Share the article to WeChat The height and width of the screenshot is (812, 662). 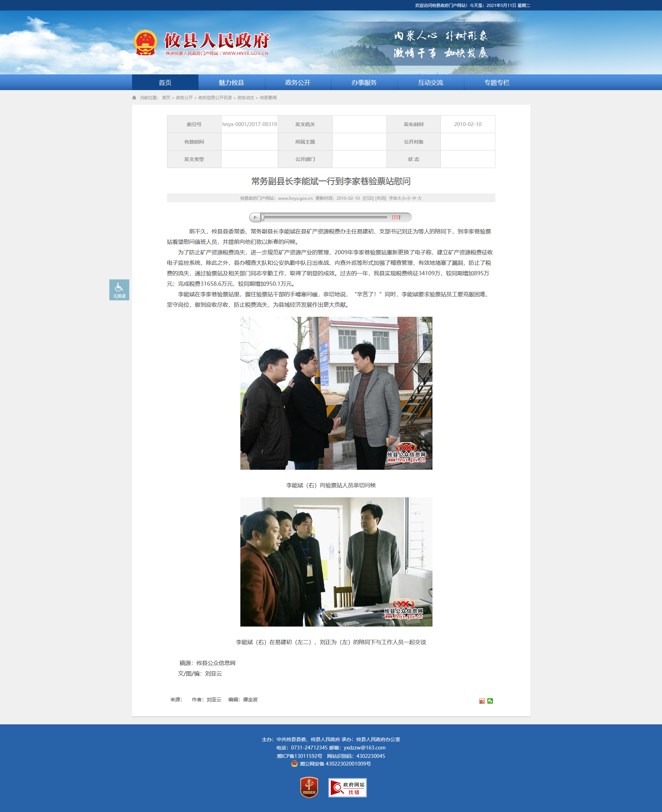(490, 701)
